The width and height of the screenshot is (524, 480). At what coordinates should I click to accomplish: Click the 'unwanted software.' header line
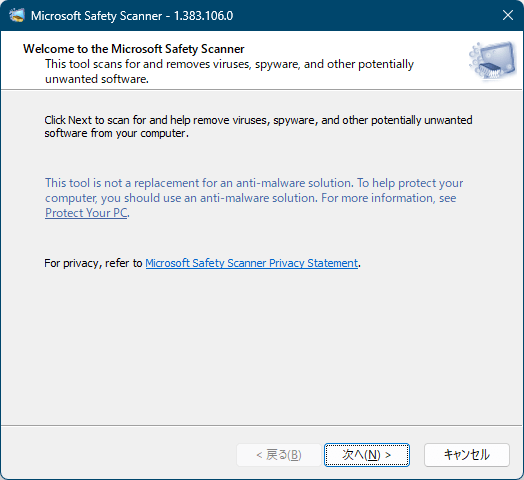(97, 79)
